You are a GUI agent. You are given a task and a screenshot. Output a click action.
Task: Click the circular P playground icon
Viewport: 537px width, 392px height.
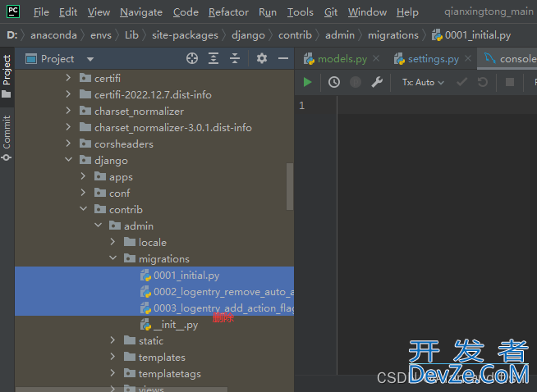pyautogui.click(x=356, y=82)
